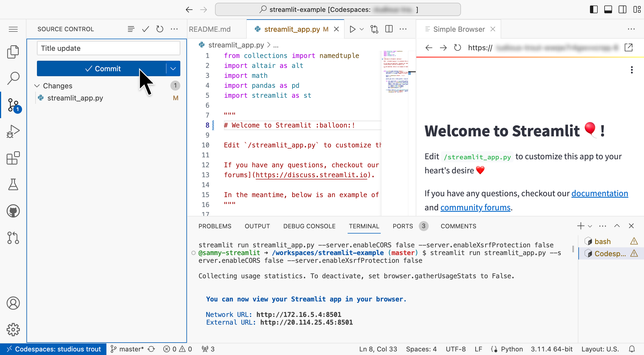
Task: Open the Streamlit app kebab menu
Action: point(632,70)
